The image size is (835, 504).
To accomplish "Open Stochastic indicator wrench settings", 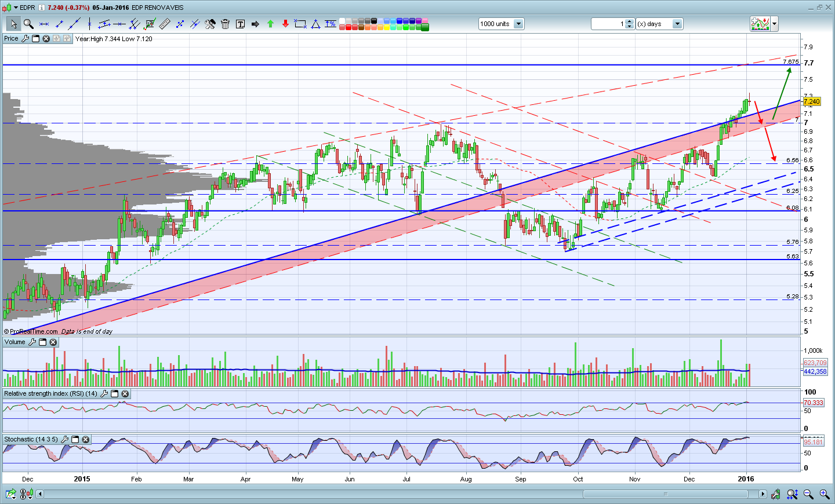I will click(65, 440).
